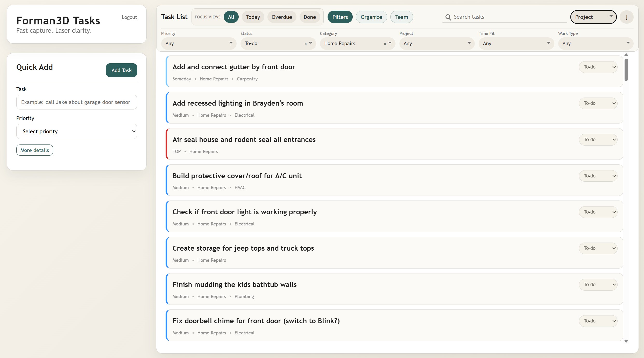Open the Work Type filter dropdown

point(596,43)
